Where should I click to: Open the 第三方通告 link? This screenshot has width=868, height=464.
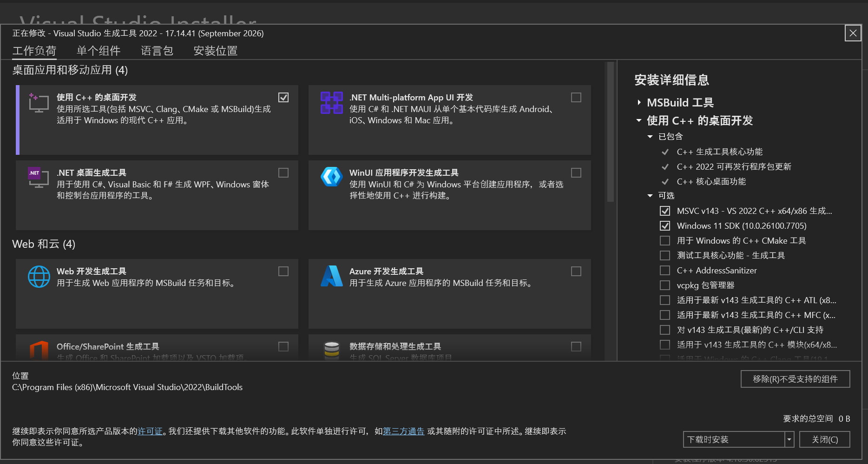[404, 431]
